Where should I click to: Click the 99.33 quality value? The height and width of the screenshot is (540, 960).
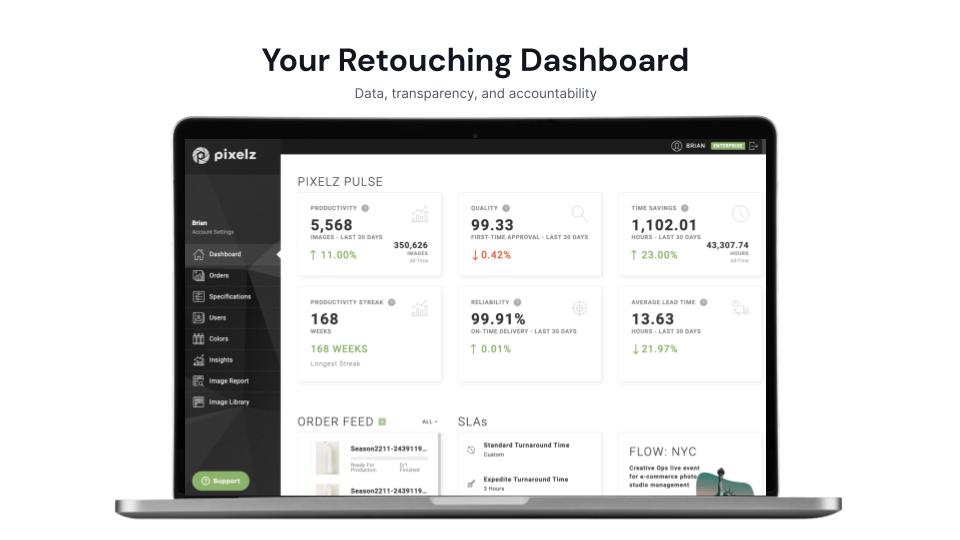(492, 225)
